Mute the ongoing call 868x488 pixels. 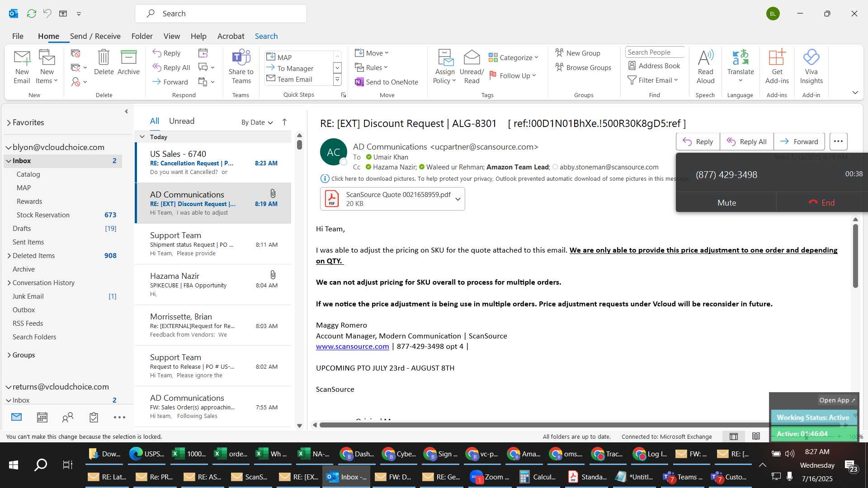[726, 203]
